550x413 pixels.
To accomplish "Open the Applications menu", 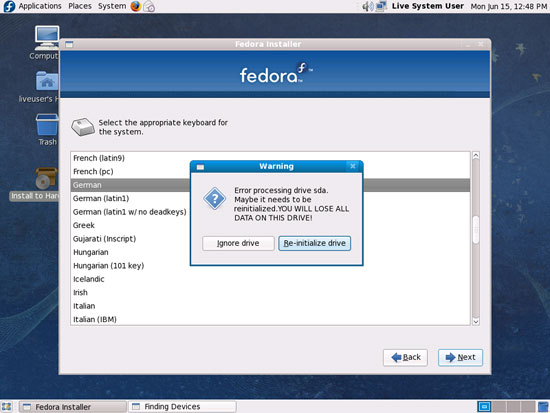I will [x=40, y=6].
